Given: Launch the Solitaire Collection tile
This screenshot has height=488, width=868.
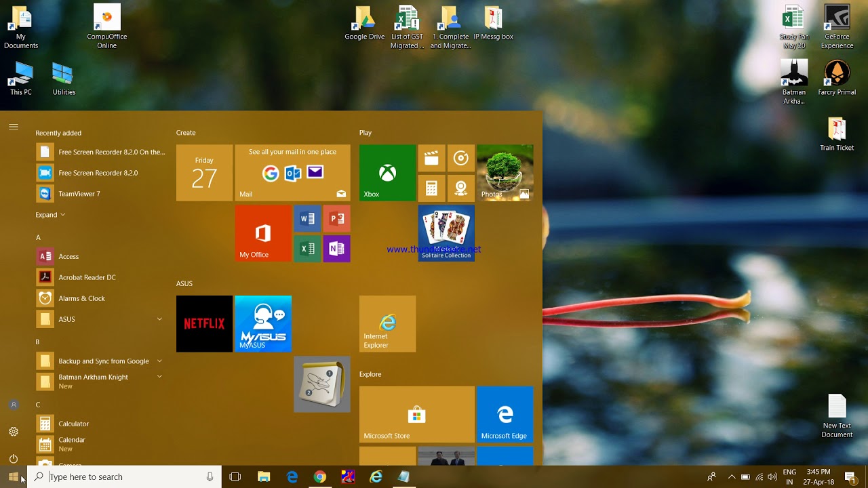Looking at the screenshot, I should (446, 233).
